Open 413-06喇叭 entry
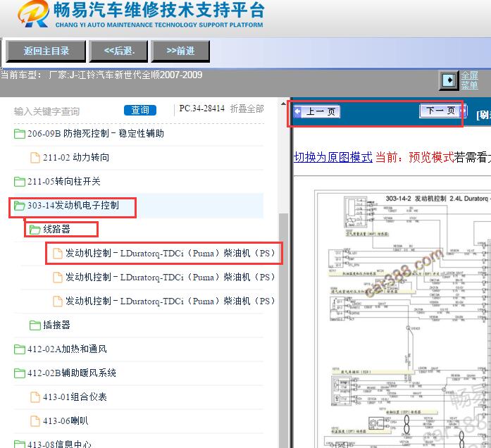 click(66, 421)
